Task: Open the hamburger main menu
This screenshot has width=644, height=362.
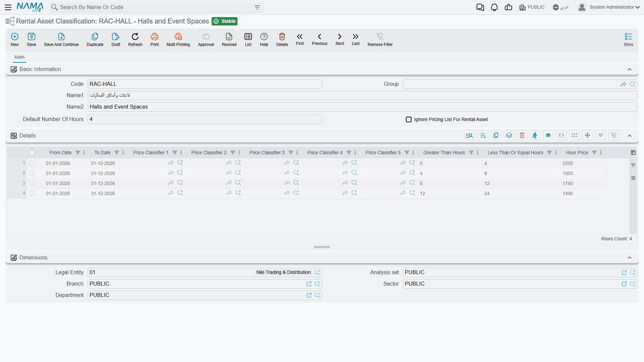Action: (x=8, y=7)
